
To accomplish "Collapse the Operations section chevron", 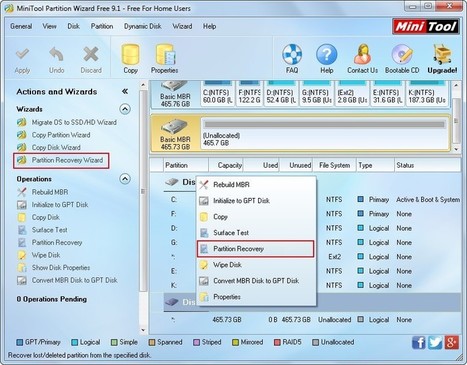I will 125,179.
